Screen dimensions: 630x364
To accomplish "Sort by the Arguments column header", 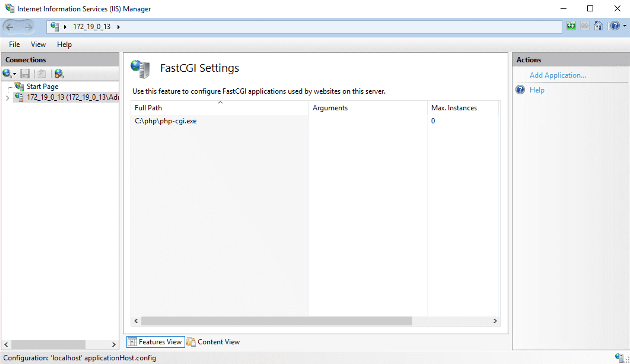I will point(368,108).
